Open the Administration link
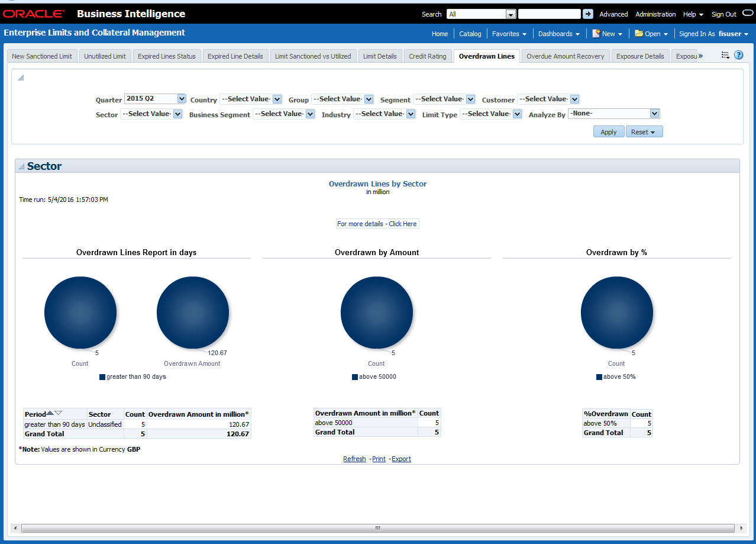The image size is (756, 544). pos(655,14)
